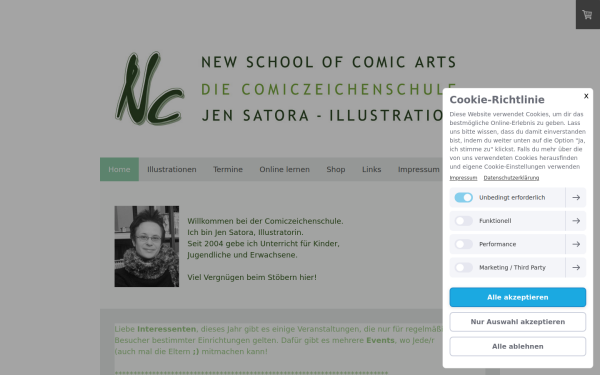Click the Alle akzeptieren button

click(517, 297)
